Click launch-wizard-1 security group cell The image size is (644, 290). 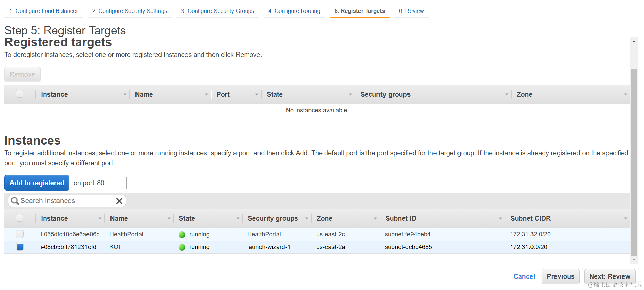click(269, 247)
